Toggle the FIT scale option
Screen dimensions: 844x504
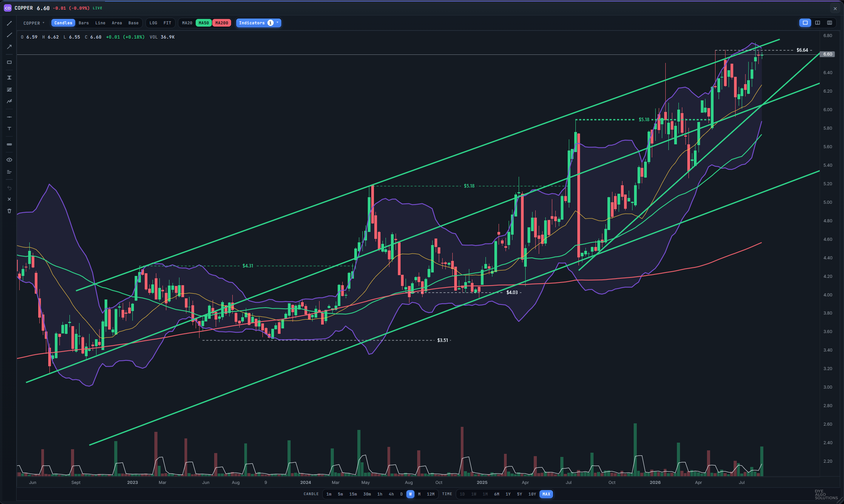coord(167,23)
